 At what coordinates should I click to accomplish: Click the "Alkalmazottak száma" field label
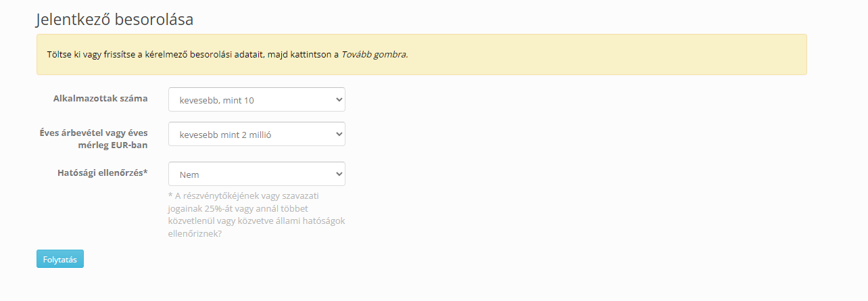point(100,99)
